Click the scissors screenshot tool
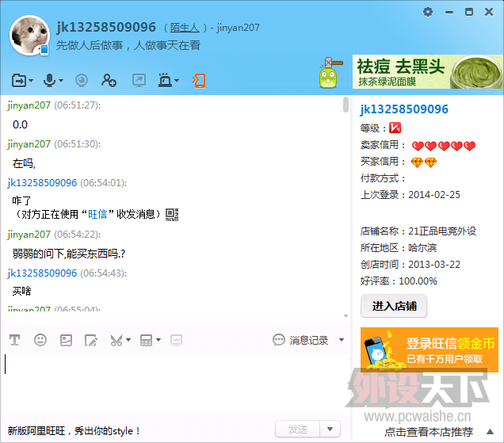504x443 pixels. [116, 340]
